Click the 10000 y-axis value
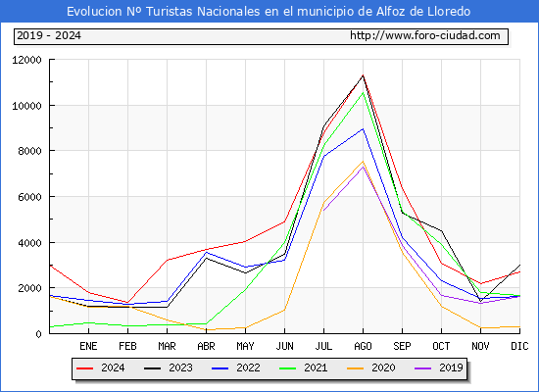 click(x=26, y=106)
